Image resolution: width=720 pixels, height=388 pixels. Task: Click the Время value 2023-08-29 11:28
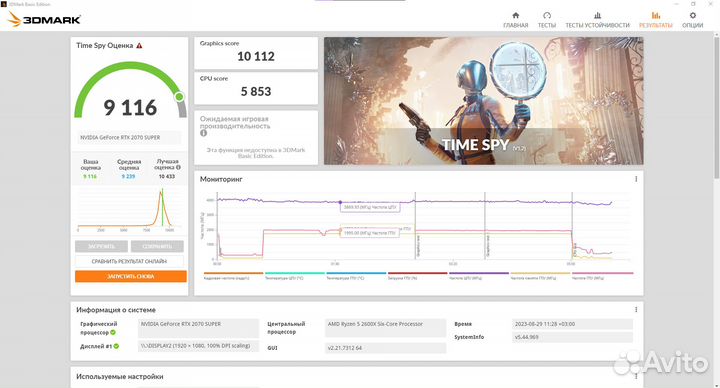pos(572,324)
